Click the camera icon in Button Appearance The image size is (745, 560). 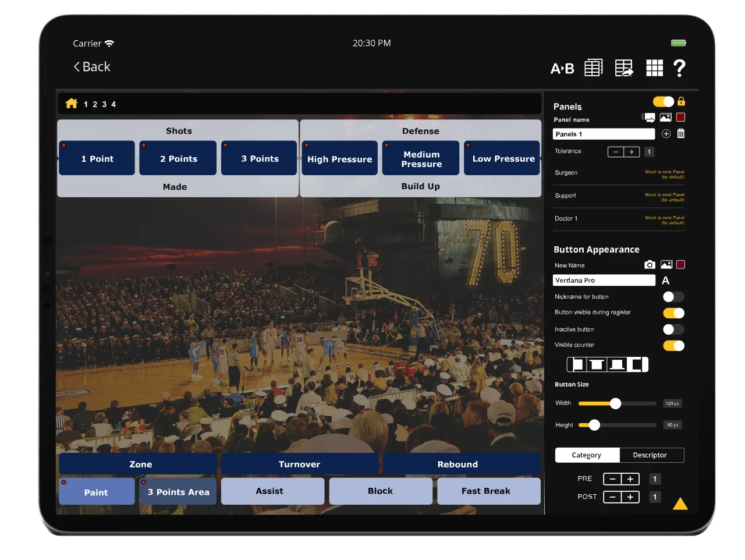point(650,265)
